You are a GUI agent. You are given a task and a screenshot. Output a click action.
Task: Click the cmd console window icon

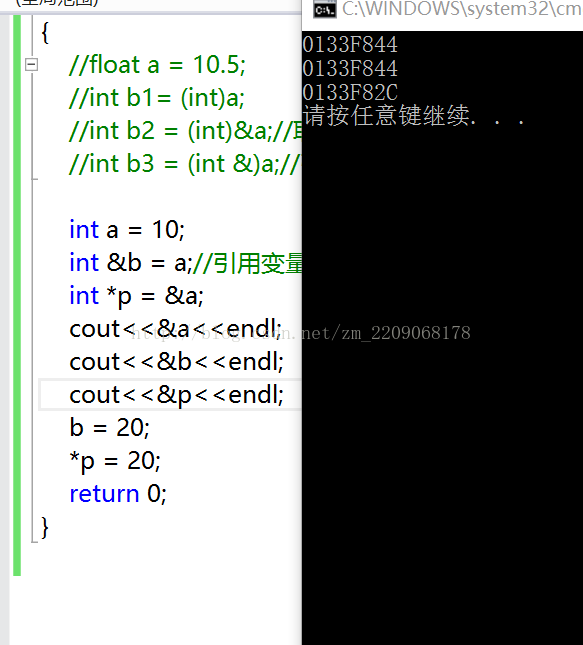325,9
